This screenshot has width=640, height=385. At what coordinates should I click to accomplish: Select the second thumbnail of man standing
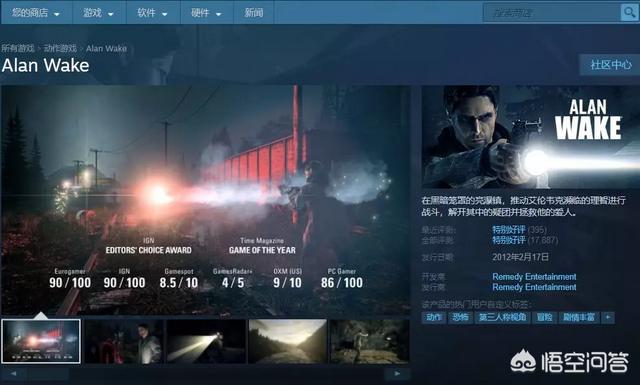click(x=124, y=341)
